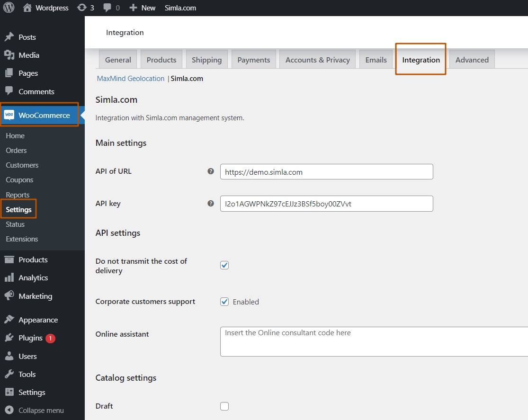
Task: Open the Analytics section in the sidebar
Action: click(33, 278)
